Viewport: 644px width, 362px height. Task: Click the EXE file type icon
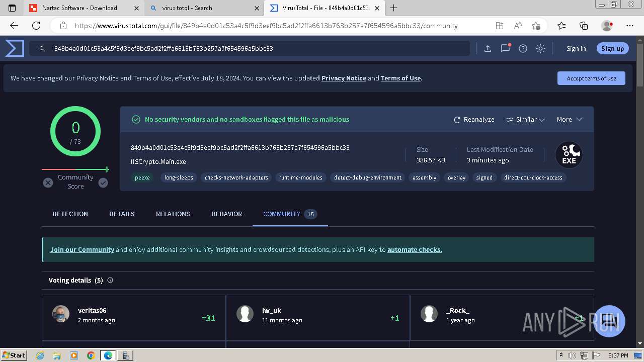(x=569, y=155)
